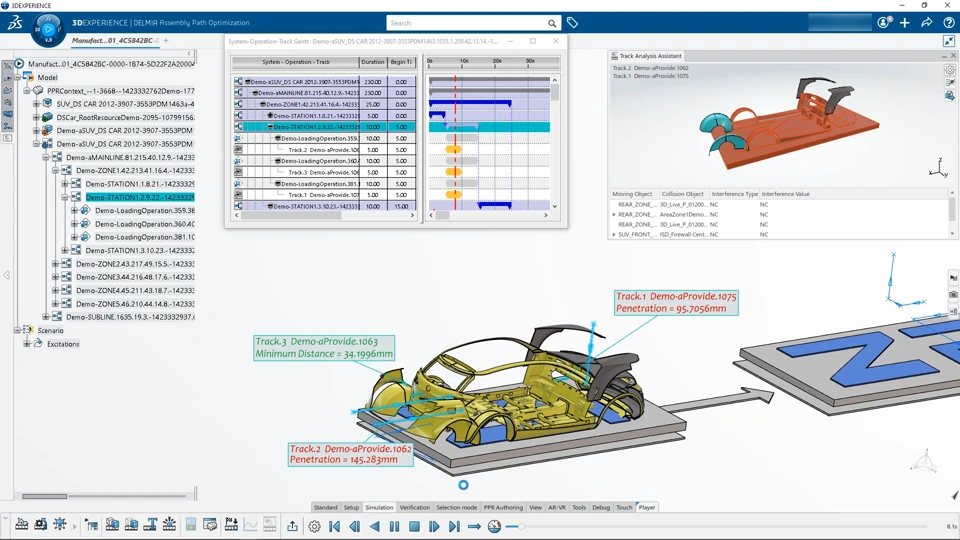This screenshot has height=540, width=960.
Task: Step simulation backward one frame
Action: click(x=354, y=526)
